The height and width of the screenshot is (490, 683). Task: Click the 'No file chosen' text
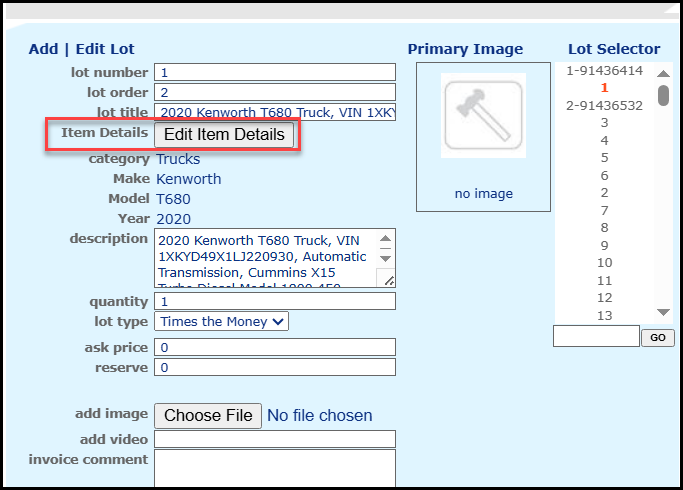pyautogui.click(x=320, y=416)
